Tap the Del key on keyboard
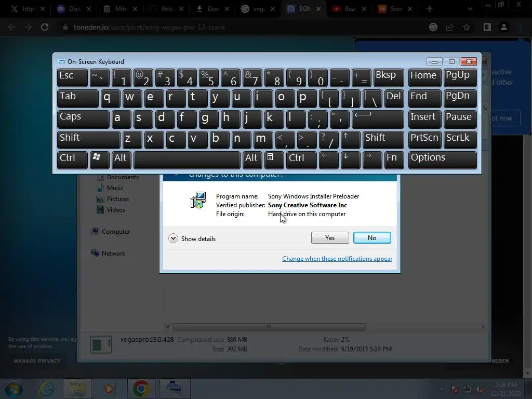The height and width of the screenshot is (399, 532). click(394, 98)
